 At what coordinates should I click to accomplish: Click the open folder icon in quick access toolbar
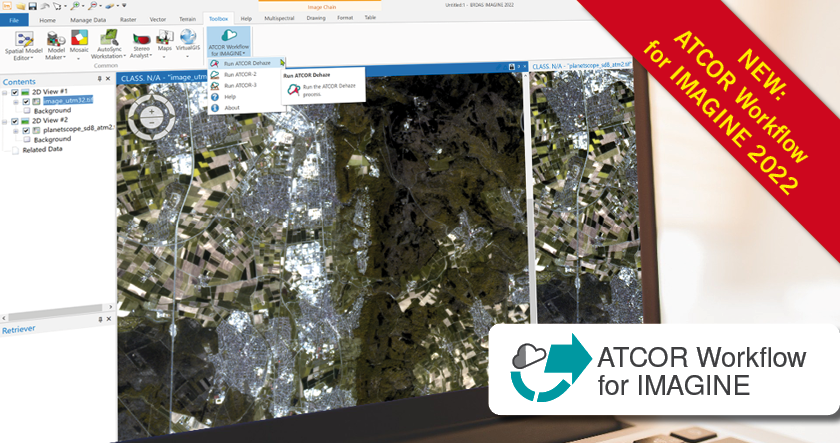pos(20,6)
